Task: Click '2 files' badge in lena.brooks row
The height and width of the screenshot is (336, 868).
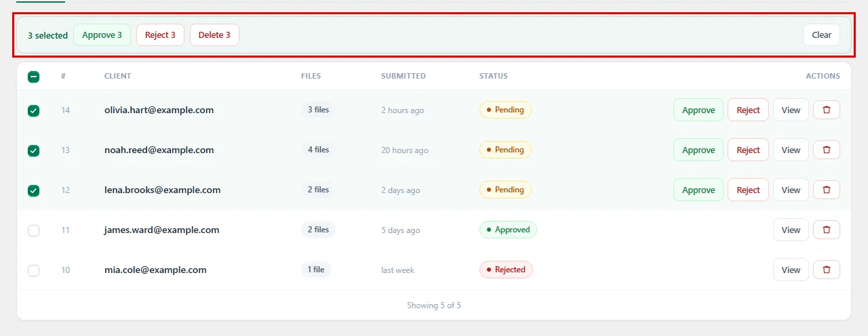Action: pos(318,190)
